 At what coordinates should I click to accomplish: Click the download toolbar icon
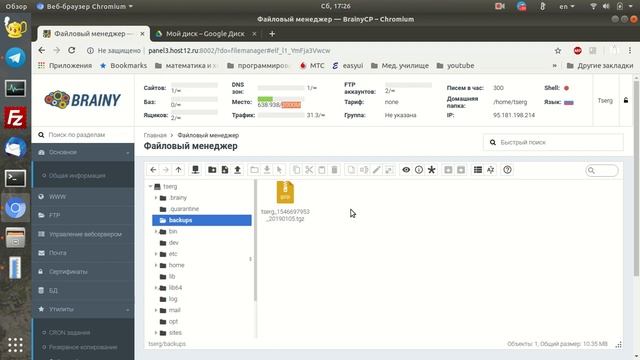tap(267, 170)
